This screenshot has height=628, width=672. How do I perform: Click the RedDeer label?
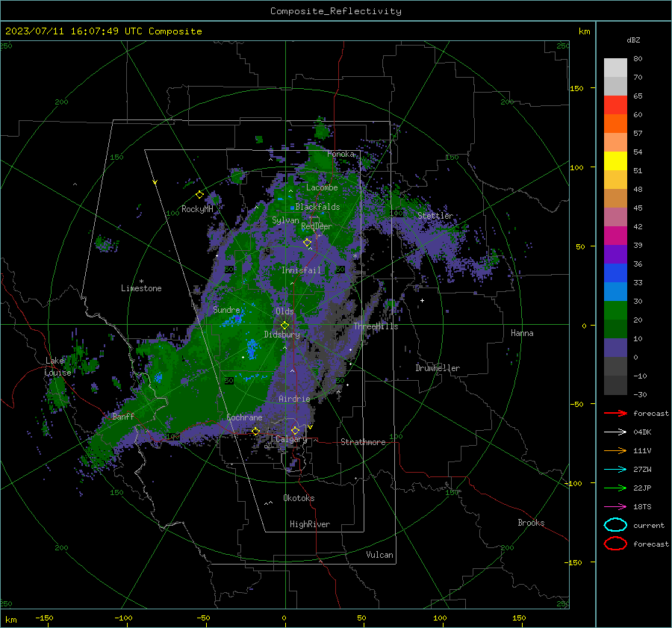coord(317,226)
